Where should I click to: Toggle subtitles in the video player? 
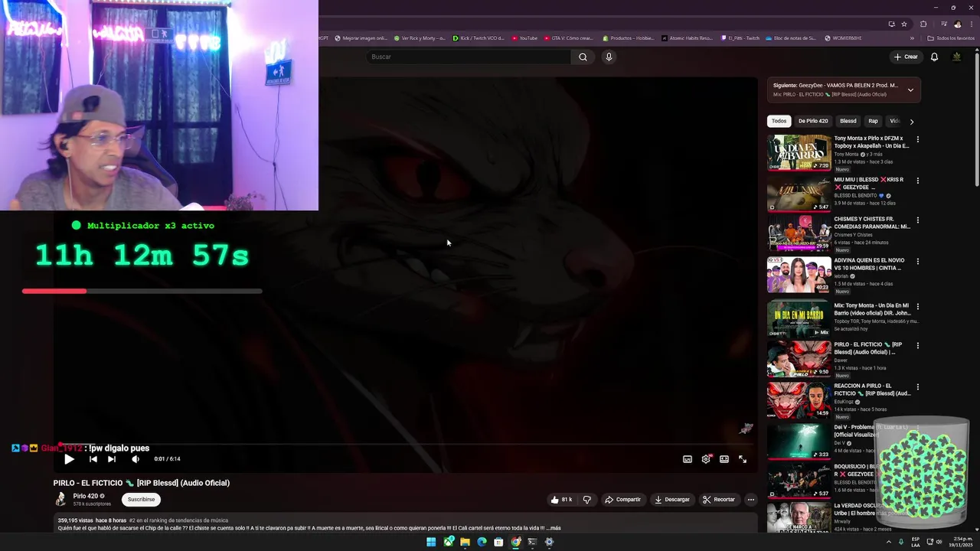(x=688, y=459)
